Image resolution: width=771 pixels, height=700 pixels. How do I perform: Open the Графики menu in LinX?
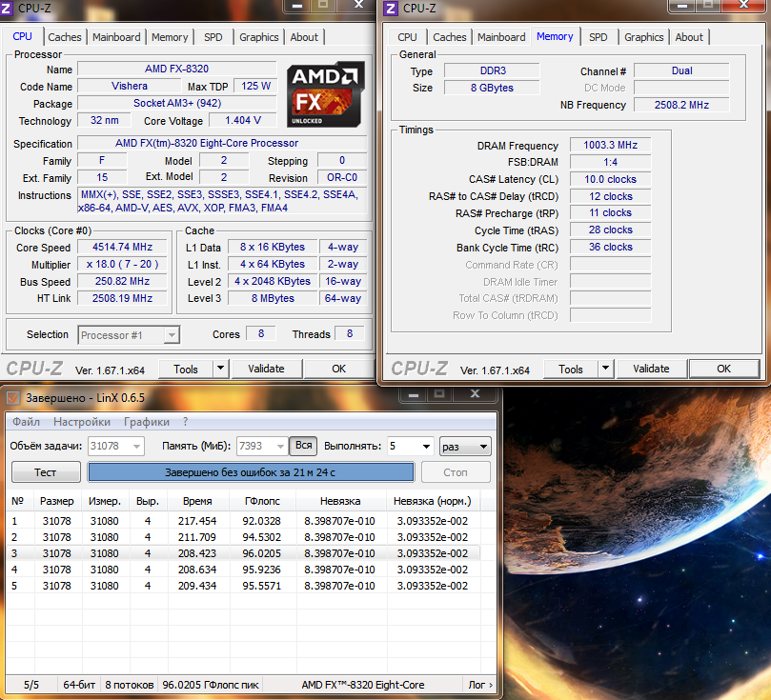click(x=147, y=422)
